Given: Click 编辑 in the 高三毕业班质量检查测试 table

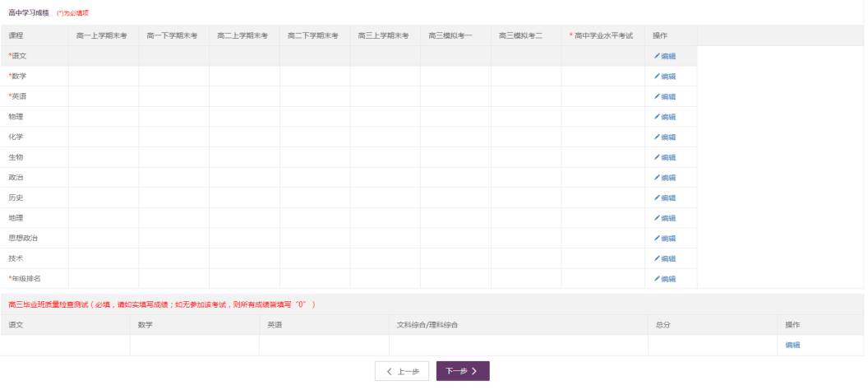Looking at the screenshot, I should pos(792,346).
